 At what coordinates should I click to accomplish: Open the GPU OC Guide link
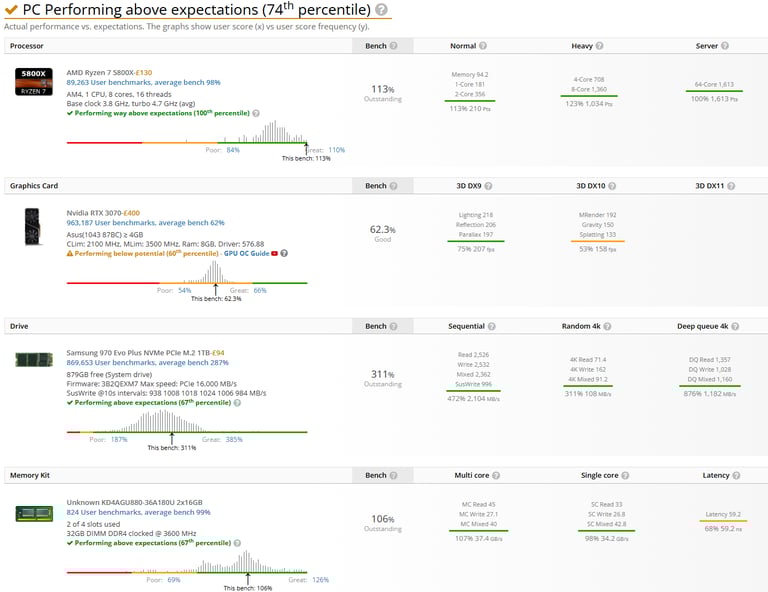[246, 253]
